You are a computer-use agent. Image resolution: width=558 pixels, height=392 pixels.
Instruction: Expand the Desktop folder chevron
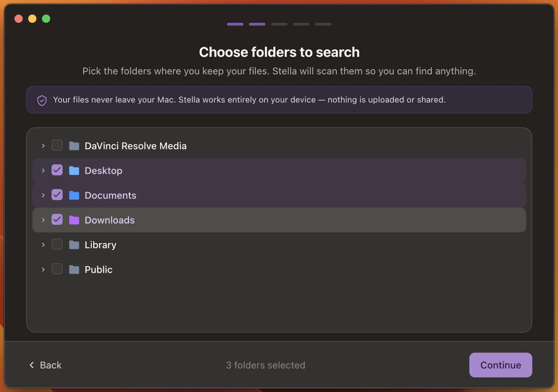tap(43, 171)
